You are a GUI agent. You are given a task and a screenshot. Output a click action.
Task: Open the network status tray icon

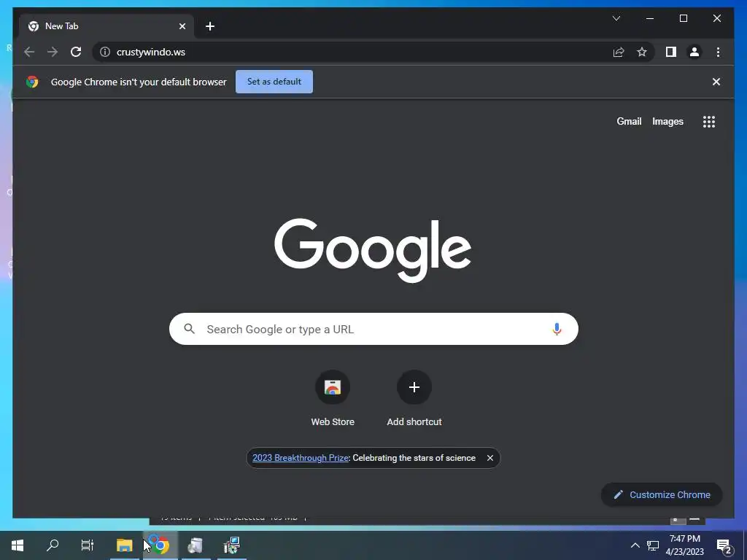[653, 545]
